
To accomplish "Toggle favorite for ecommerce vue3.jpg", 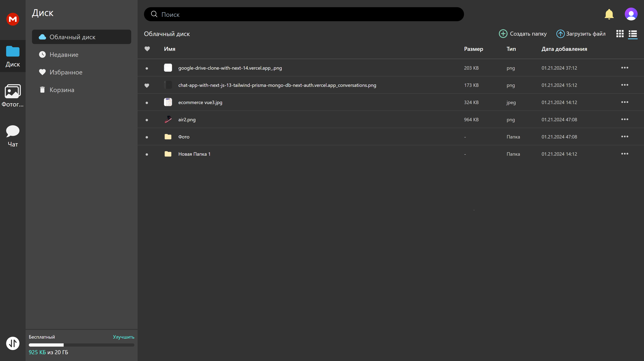I will click(x=147, y=103).
